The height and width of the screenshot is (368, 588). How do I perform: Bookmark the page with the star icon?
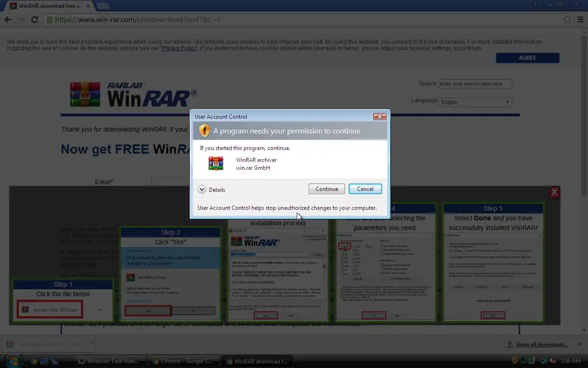pos(567,20)
